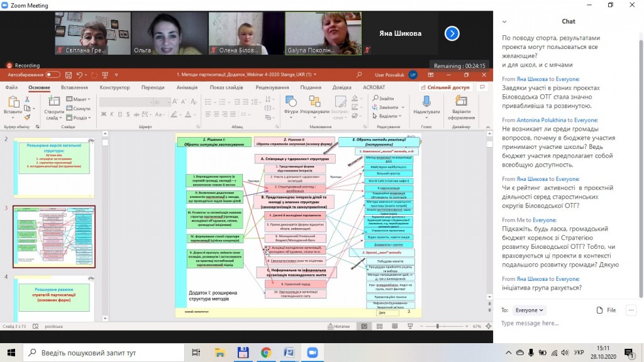Open the Рецензування ribbon tab
Viewport: 644px width, 362px height.
[x=272, y=87]
